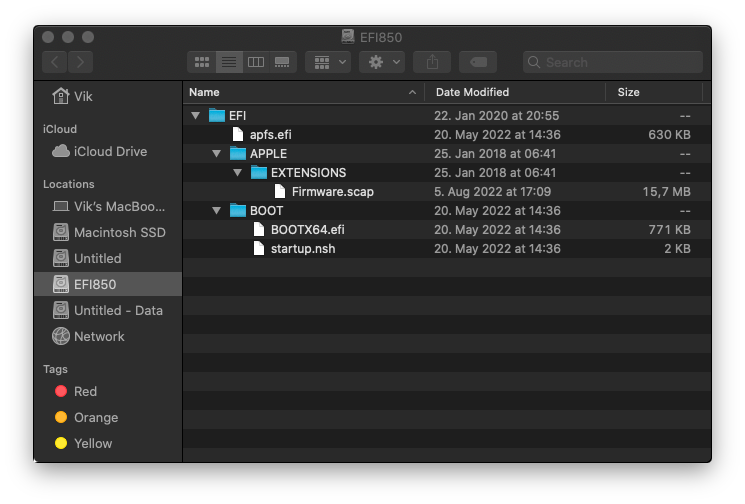The width and height of the screenshot is (745, 504).
Task: Open the gear action menu
Action: pos(382,62)
